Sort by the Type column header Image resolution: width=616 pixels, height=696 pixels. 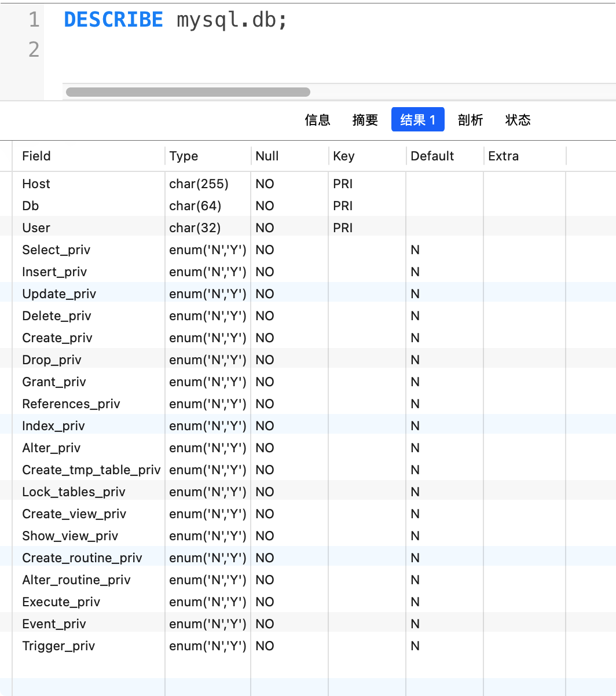tap(184, 156)
